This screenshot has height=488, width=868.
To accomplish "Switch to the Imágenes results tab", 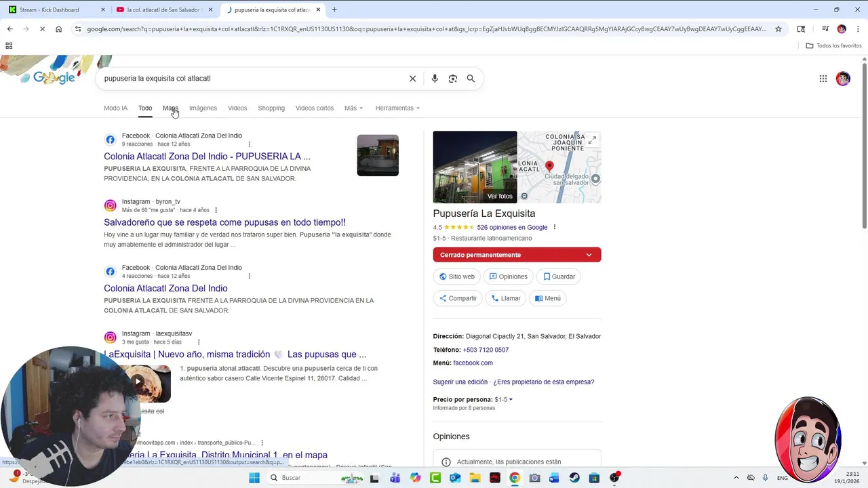I will point(203,108).
